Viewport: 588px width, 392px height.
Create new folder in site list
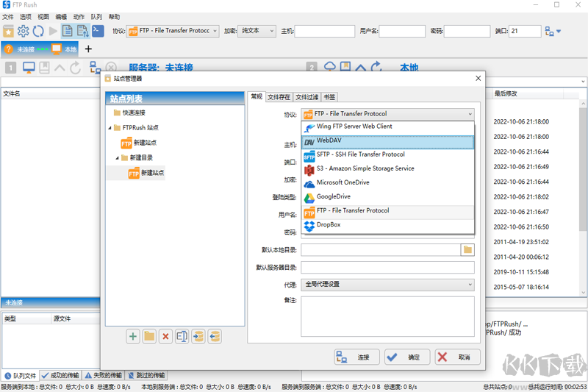point(149,337)
